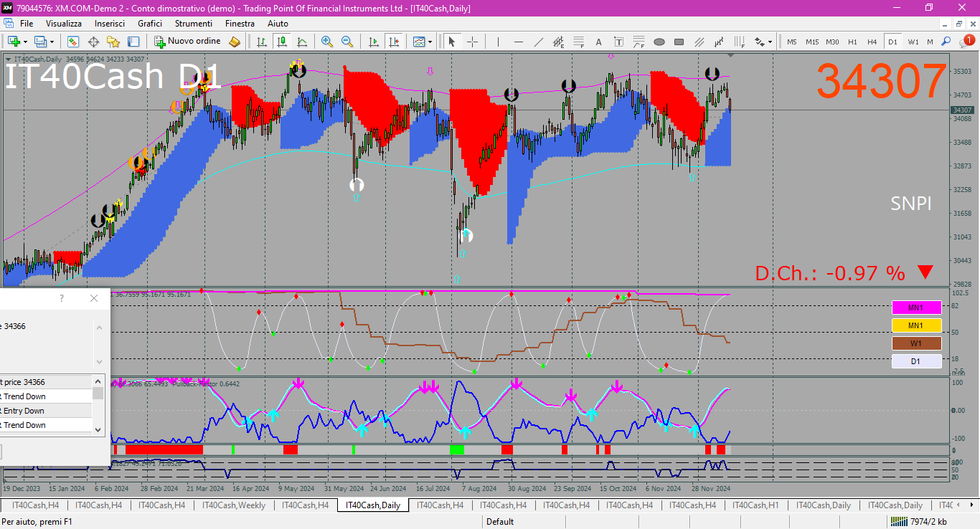Open the Aiuto menu

pos(278,23)
